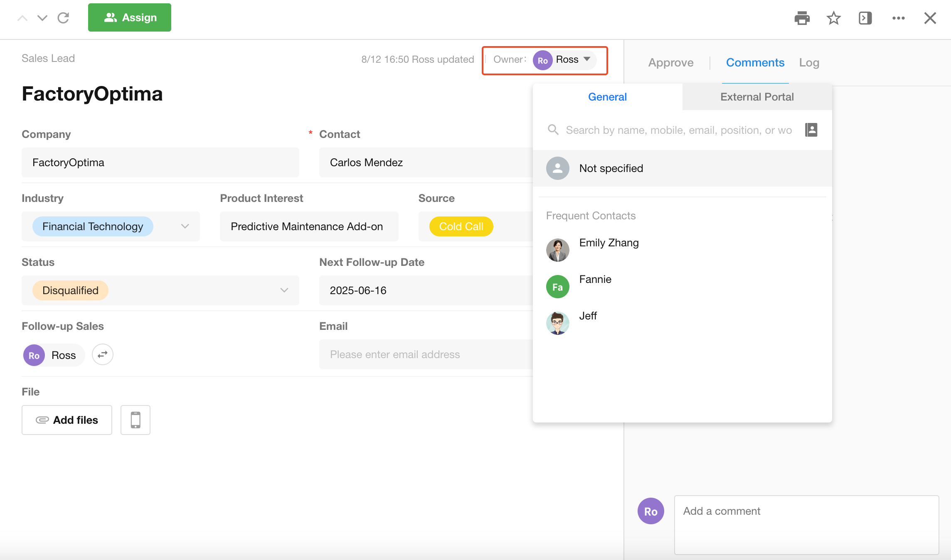
Task: Choose the Not specified owner option
Action: (x=611, y=168)
